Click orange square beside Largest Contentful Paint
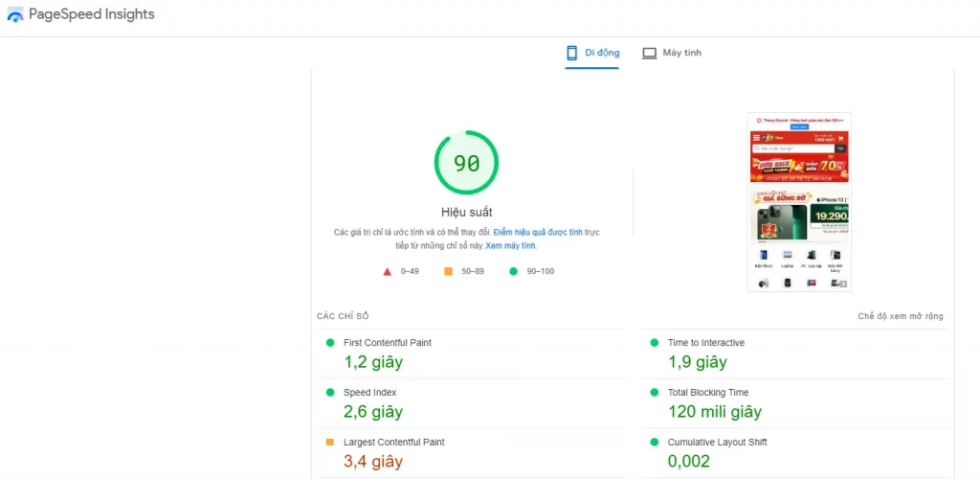The height and width of the screenshot is (479, 980). click(330, 443)
